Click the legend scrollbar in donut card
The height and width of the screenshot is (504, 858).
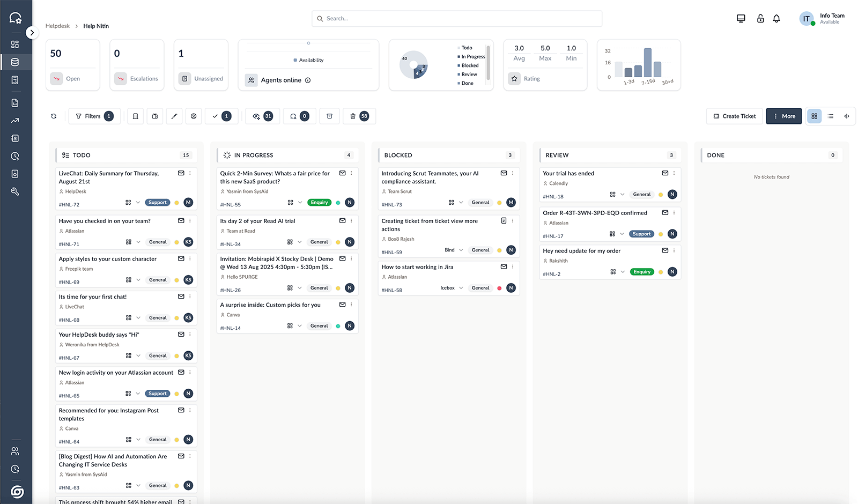488,63
